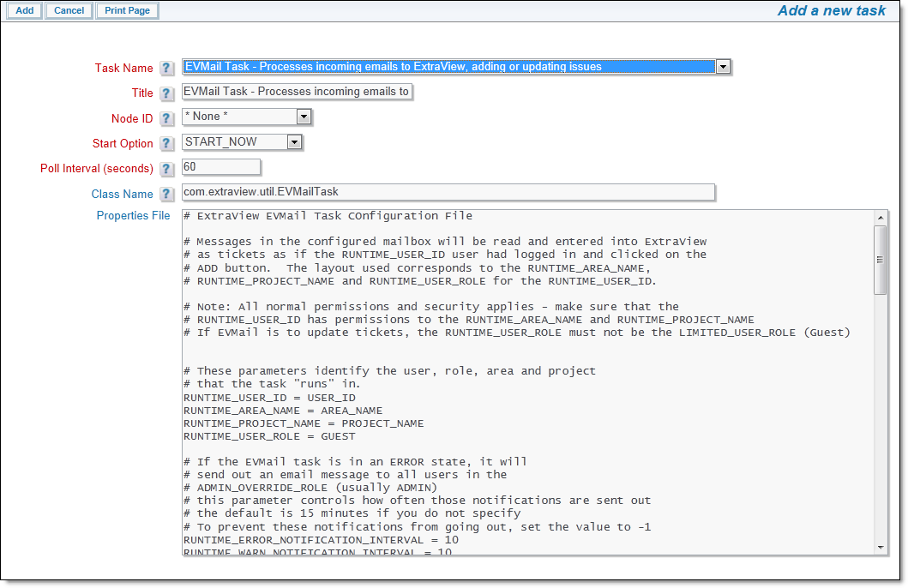Click the RUNTIME_PROJECT_NAME = PROJECT_NAME line
The height and width of the screenshot is (588, 908).
pos(304,423)
